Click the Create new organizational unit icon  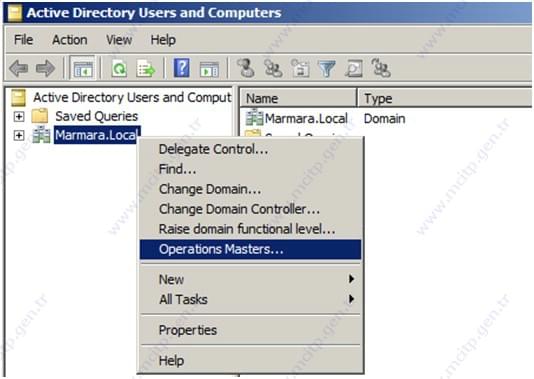(x=300, y=68)
